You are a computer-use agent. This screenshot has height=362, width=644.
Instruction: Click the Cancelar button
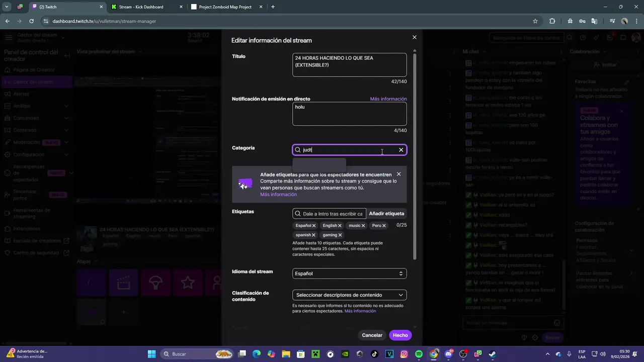(x=372, y=335)
